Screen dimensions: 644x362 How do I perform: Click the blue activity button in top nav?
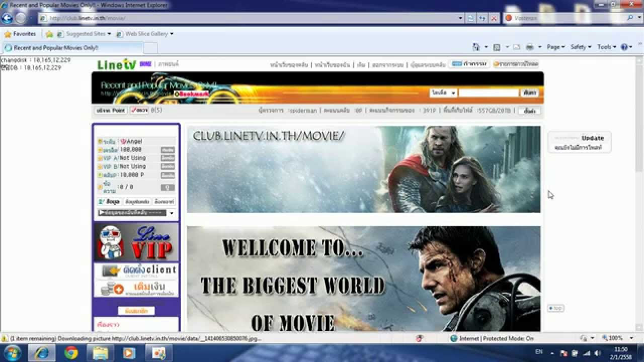tap(468, 64)
